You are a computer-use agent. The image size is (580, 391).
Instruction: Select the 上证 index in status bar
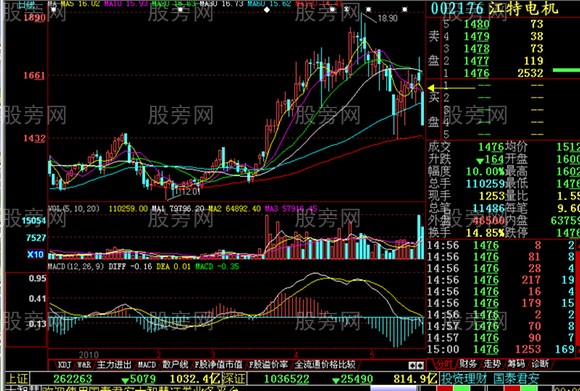[x=17, y=379]
